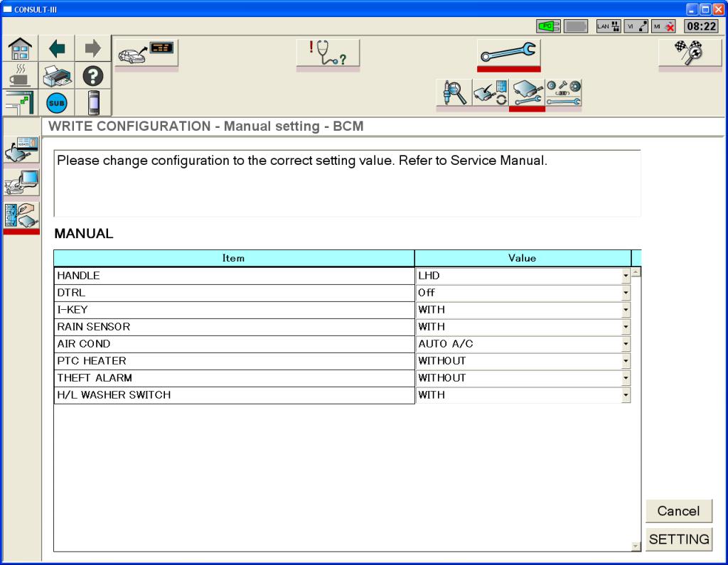
Task: Click the Cancel button
Action: (678, 511)
